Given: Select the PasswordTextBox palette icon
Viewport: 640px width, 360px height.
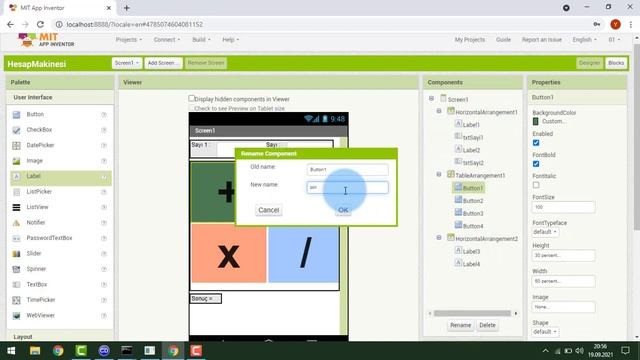Looking at the screenshot, I should point(16,238).
